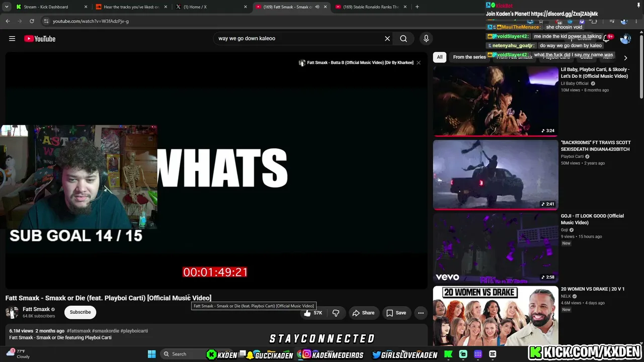Subscribe to the Fatt Smaxk channel
Screen dimensions: 644x362
pos(80,312)
